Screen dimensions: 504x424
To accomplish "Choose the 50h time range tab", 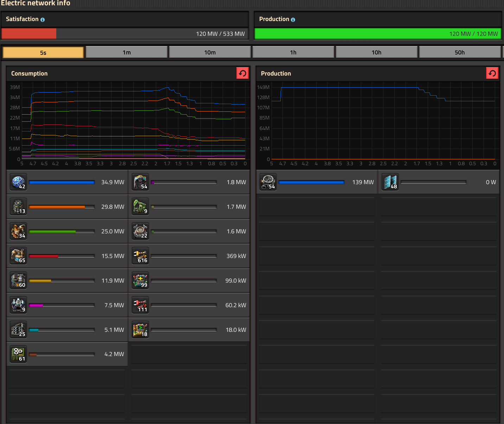I will coord(459,52).
